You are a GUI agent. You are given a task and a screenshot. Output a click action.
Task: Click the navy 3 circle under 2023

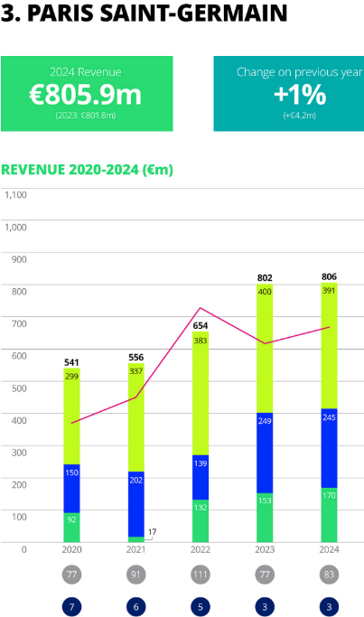(265, 607)
